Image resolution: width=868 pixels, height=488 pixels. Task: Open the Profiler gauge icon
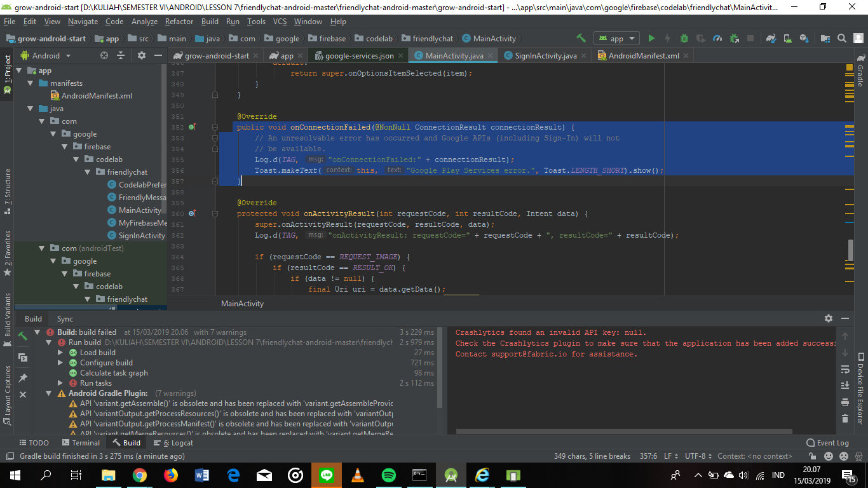pyautogui.click(x=717, y=38)
